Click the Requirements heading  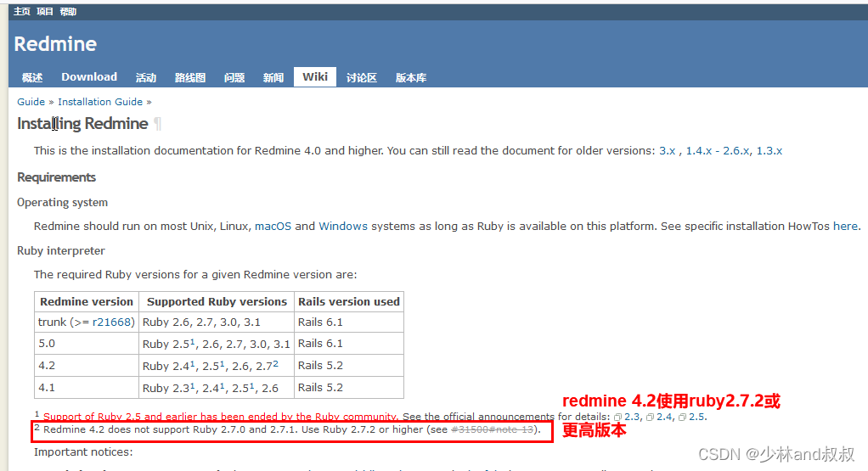56,177
